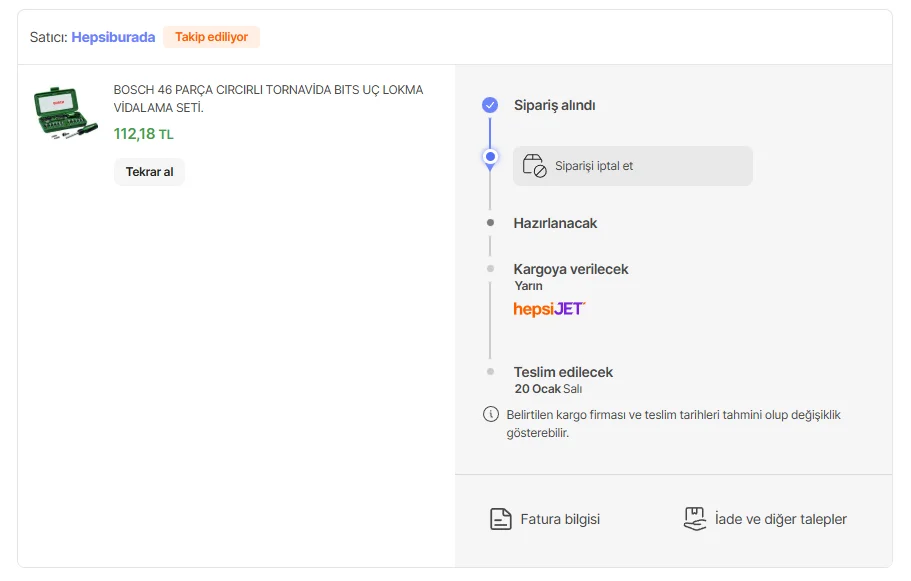Open the Hepsiburada seller link
The height and width of the screenshot is (581, 911).
(113, 37)
